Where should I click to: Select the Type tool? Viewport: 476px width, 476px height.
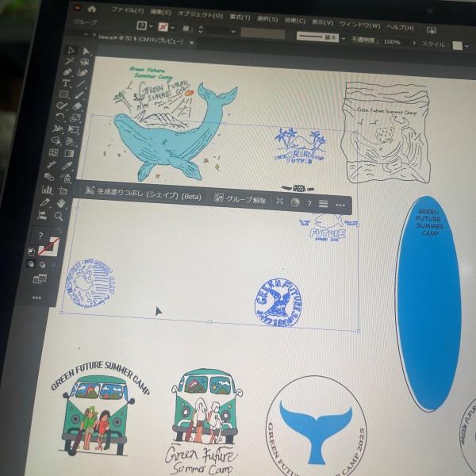click(65, 83)
